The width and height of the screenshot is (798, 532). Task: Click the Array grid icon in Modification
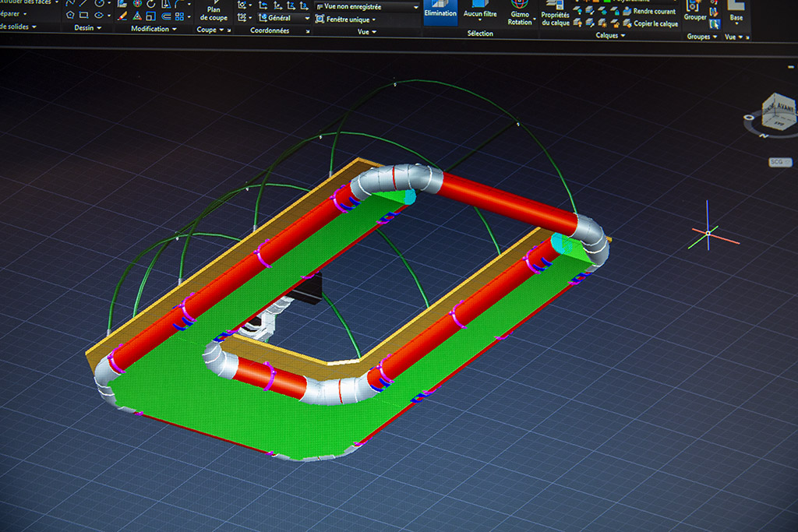click(179, 17)
